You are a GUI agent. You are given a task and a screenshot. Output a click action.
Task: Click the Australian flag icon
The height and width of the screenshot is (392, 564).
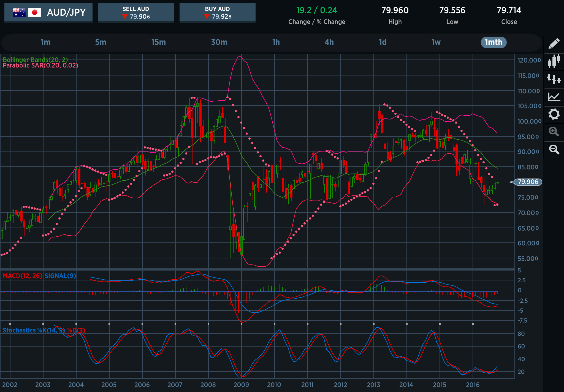(19, 12)
